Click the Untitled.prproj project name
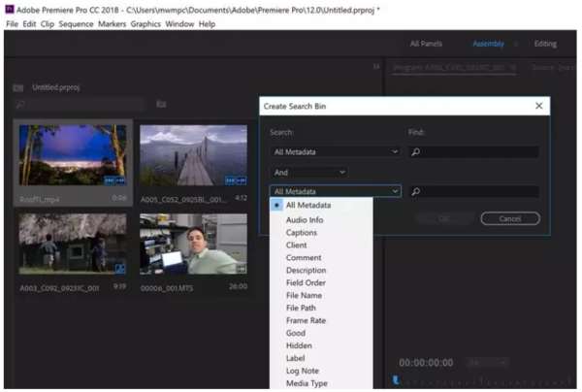 pos(56,87)
